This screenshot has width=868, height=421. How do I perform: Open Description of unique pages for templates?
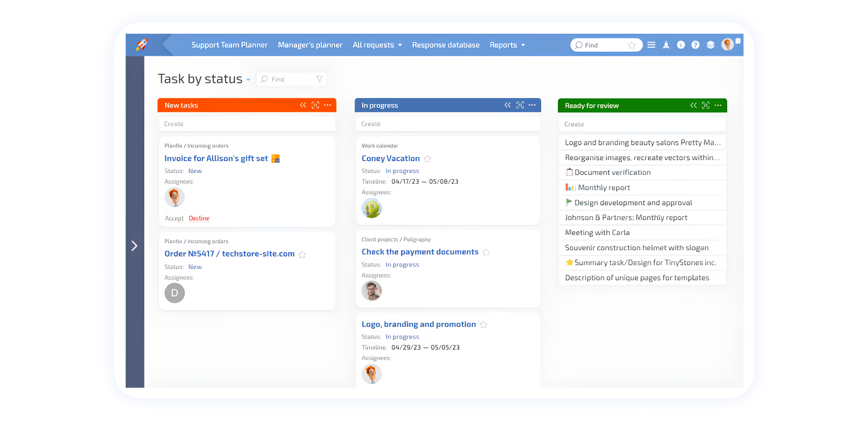tap(643, 278)
